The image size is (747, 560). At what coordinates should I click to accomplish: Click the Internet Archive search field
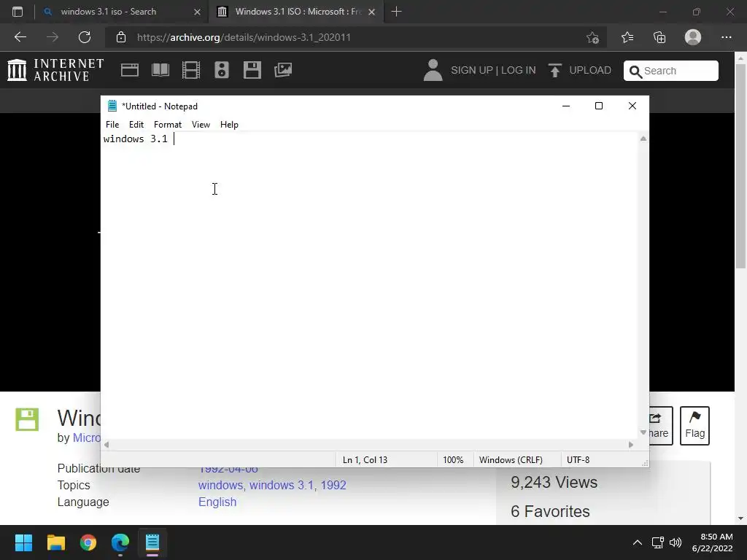pyautogui.click(x=671, y=71)
